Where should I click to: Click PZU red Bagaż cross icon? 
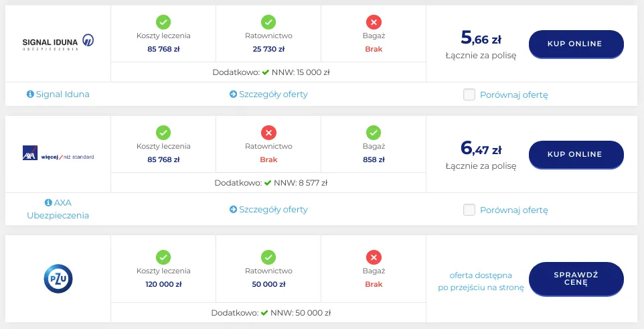[x=374, y=257]
